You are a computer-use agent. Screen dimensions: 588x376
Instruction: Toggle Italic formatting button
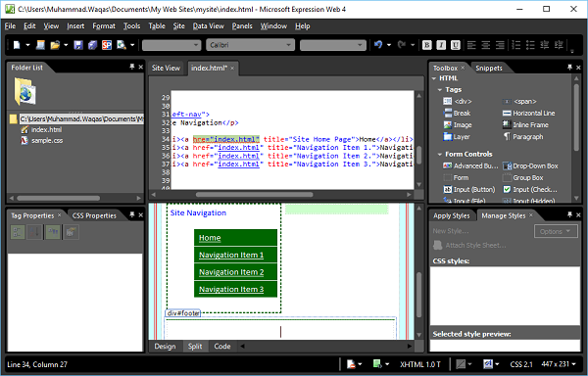click(x=441, y=45)
